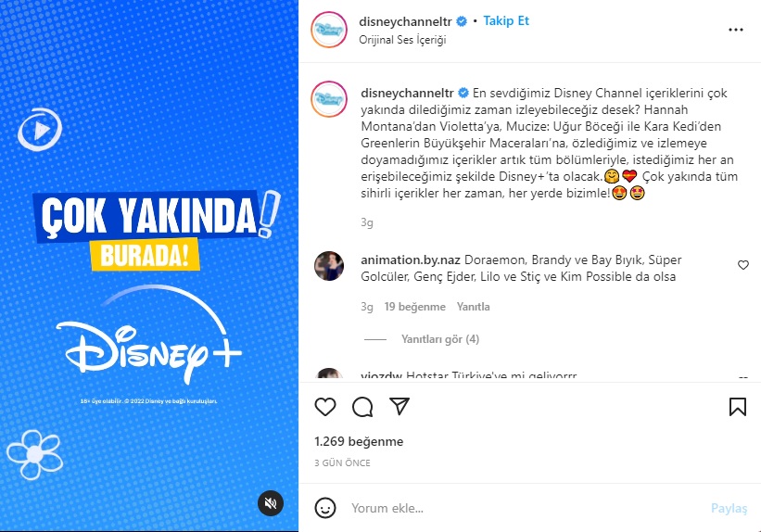Unmute the video sound toggle
Viewport: 761px width, 532px height.
271,503
